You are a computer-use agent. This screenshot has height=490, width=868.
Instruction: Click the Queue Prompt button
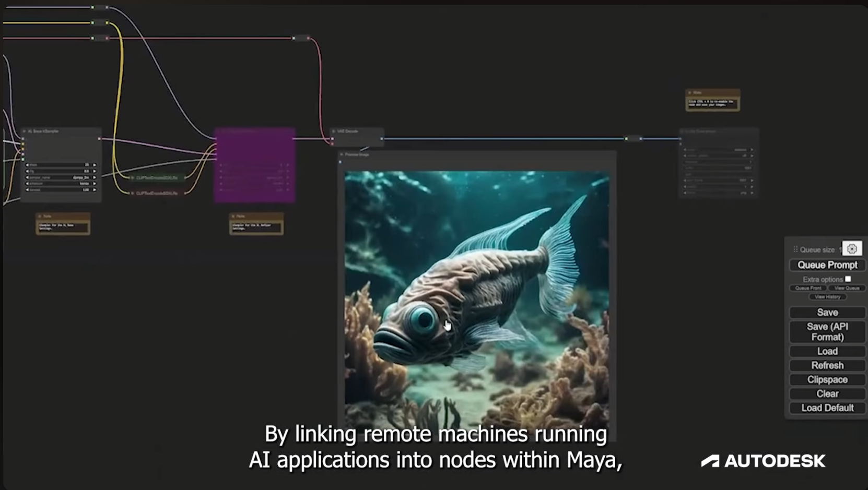pyautogui.click(x=827, y=265)
